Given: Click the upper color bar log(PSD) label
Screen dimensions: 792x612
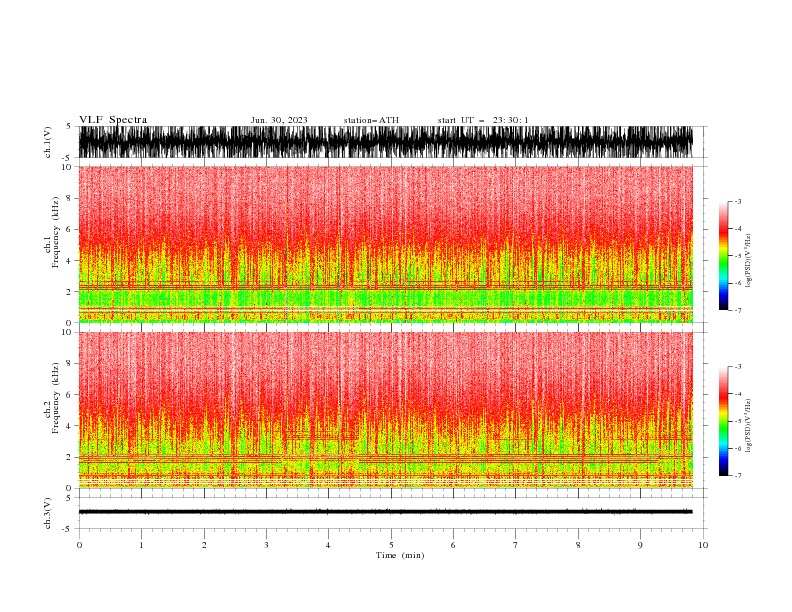Looking at the screenshot, I should pyautogui.click(x=748, y=261).
